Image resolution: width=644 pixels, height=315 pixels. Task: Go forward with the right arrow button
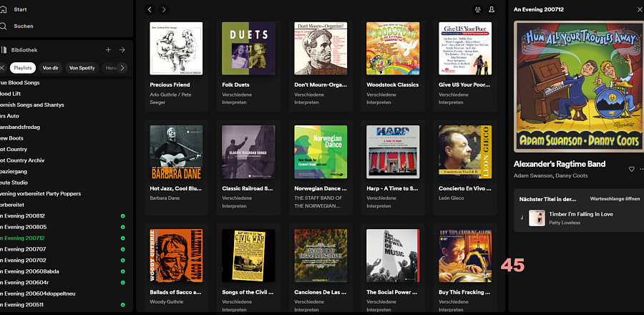pos(164,9)
